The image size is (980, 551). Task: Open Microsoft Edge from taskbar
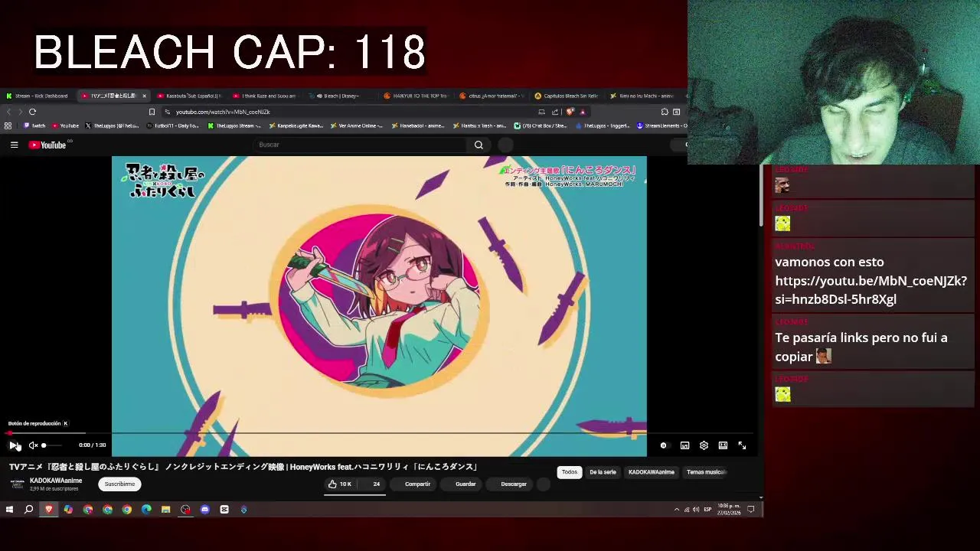tap(146, 510)
